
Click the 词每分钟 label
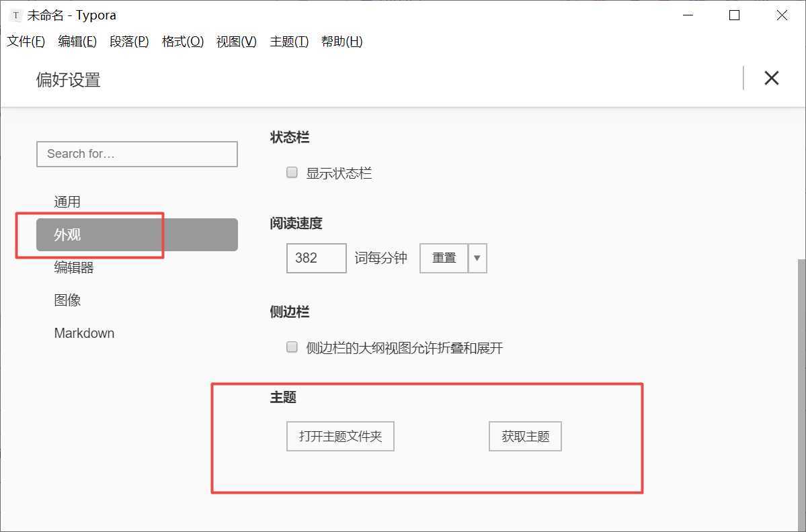(381, 258)
